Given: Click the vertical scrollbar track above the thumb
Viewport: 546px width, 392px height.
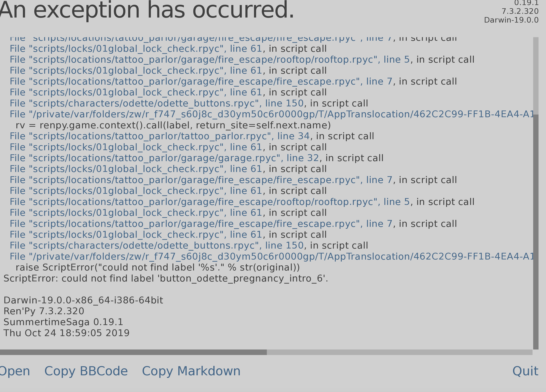Looking at the screenshot, I should [x=536, y=74].
